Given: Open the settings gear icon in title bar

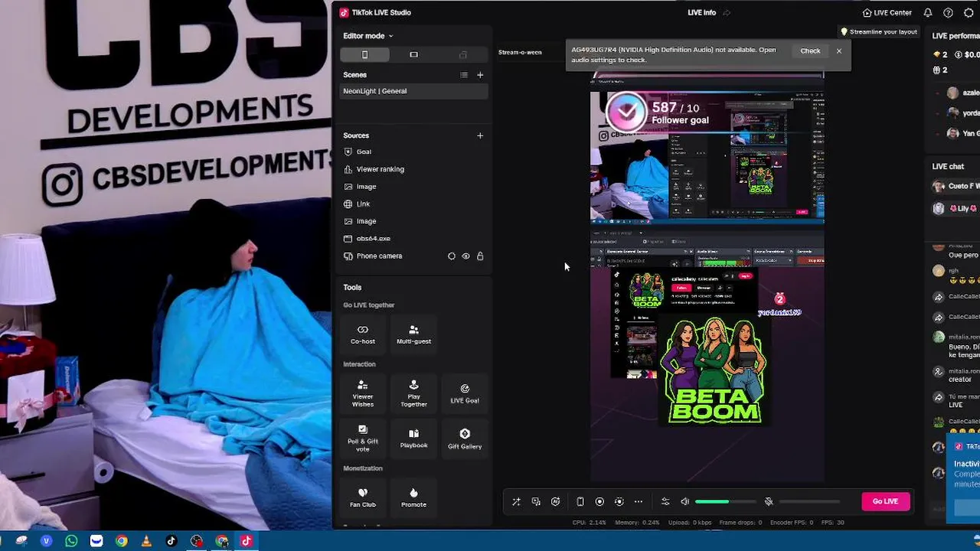Looking at the screenshot, I should (x=969, y=13).
